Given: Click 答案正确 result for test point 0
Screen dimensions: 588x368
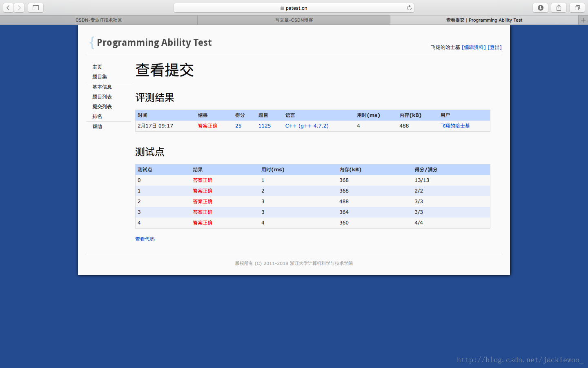Looking at the screenshot, I should (203, 180).
